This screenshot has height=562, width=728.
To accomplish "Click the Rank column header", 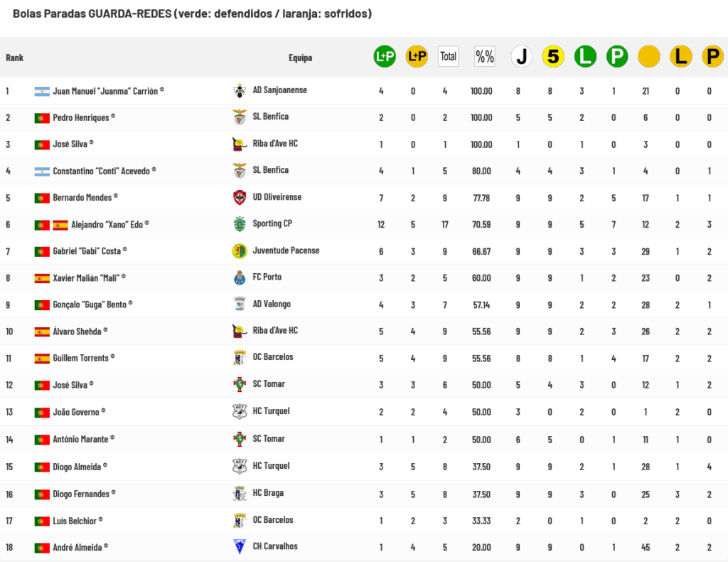I will coord(14,58).
